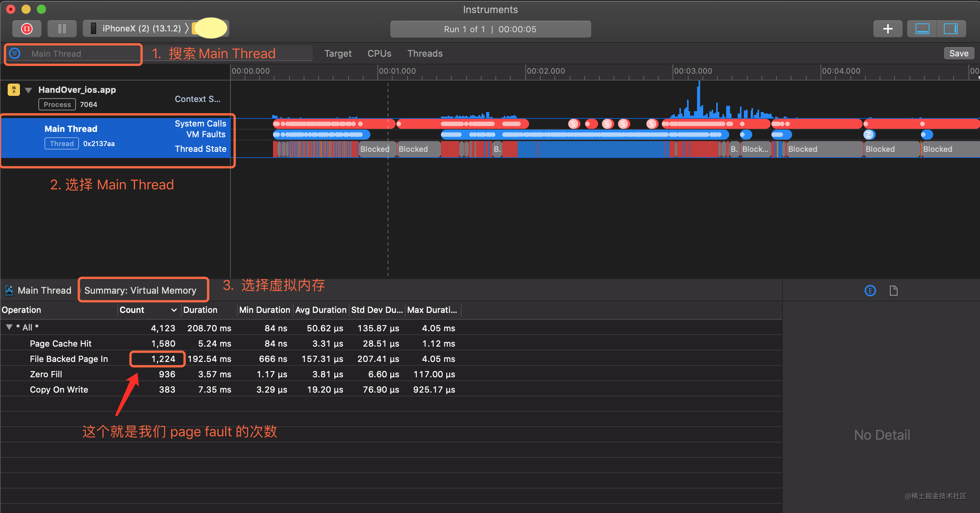Toggle the right inspector pane view button
The height and width of the screenshot is (513, 980).
pyautogui.click(x=950, y=29)
